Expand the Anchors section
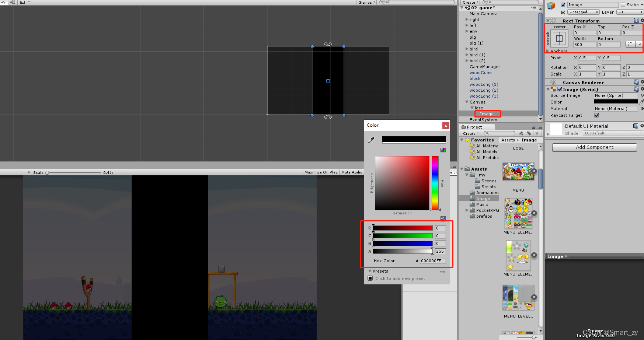644x340 pixels. click(548, 51)
